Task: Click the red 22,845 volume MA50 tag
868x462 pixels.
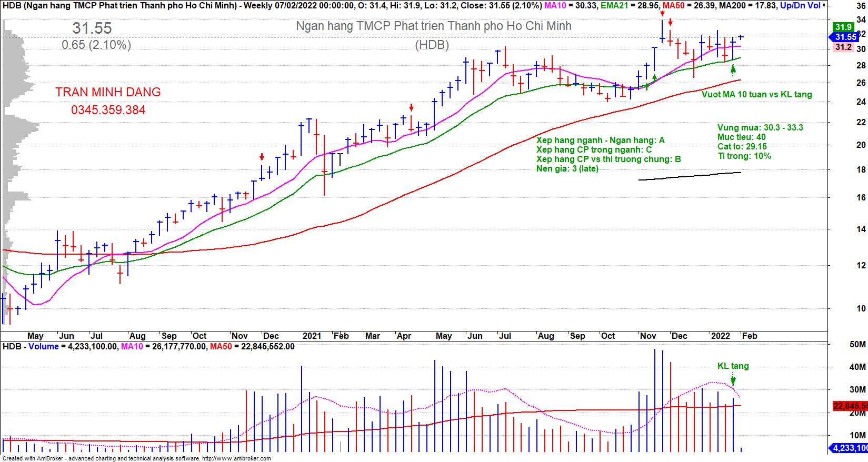Action: point(850,406)
